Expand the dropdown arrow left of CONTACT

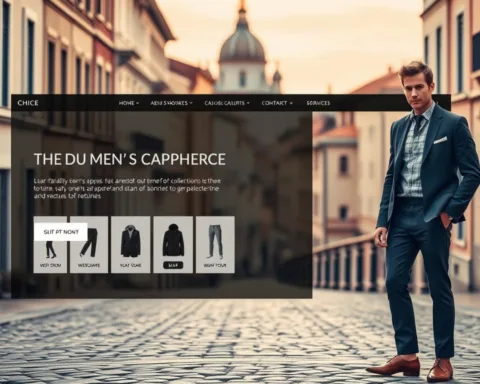248,103
